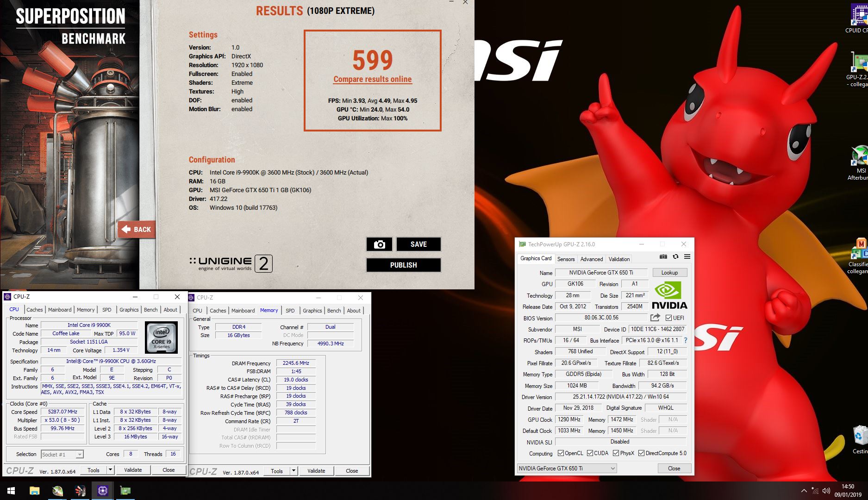
Task: Toggle the PhysX checkbox in GPU-Z
Action: 616,453
